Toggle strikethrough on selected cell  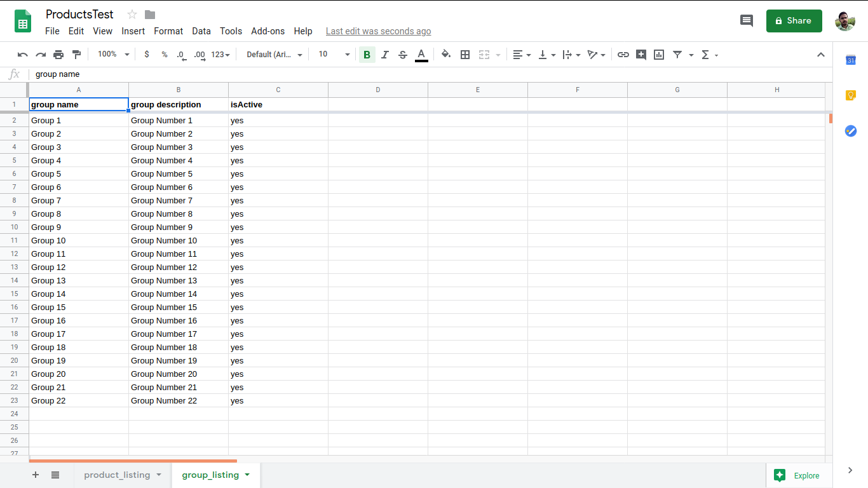(402, 55)
